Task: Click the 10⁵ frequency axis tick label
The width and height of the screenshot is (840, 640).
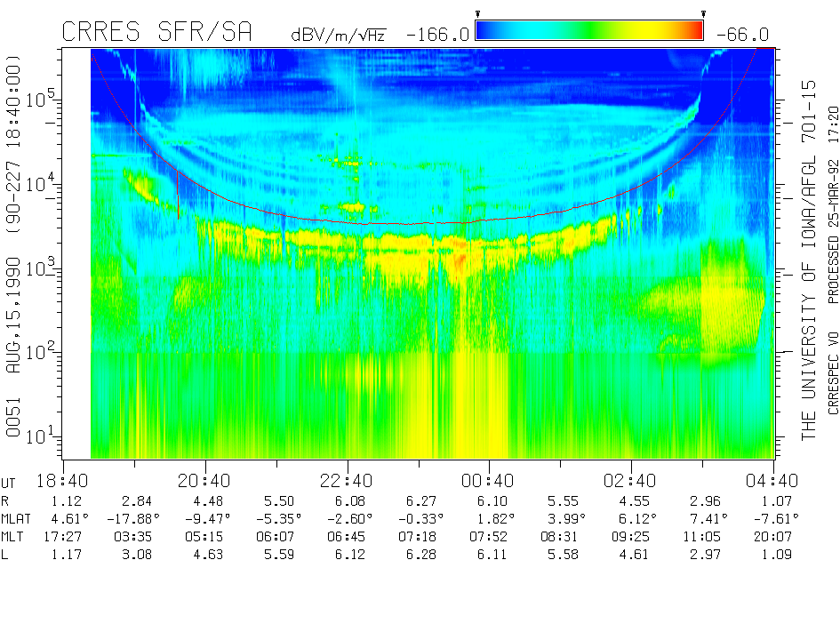Action: click(38, 99)
